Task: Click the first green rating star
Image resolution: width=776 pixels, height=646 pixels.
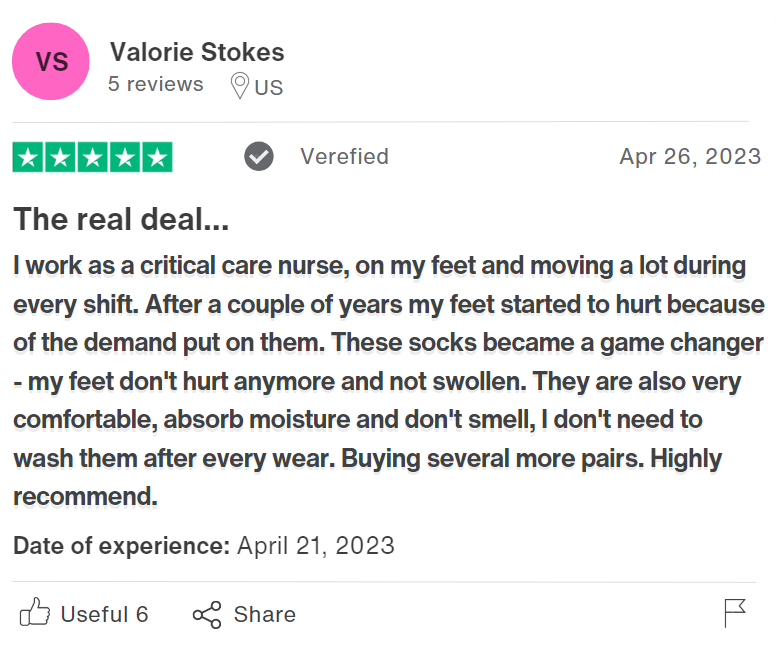Action: click(28, 157)
